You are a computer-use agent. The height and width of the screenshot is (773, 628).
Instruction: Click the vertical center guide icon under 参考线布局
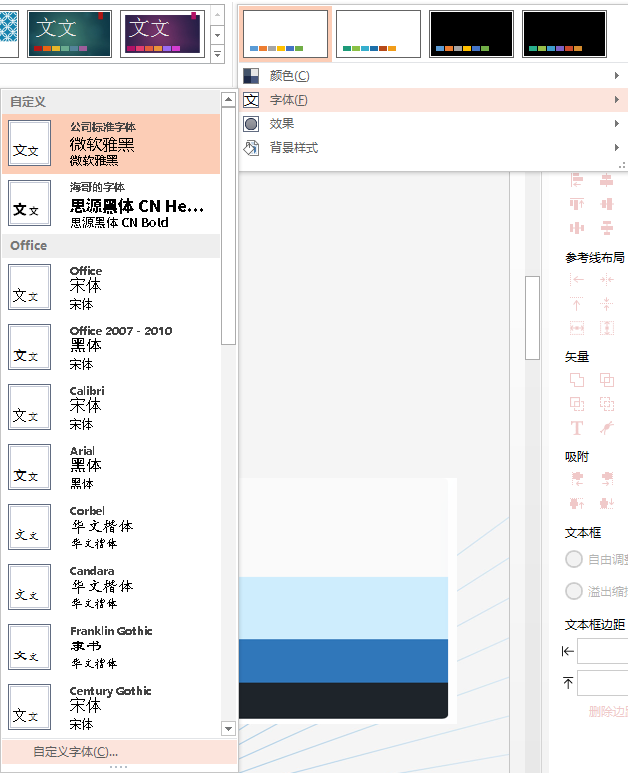click(x=607, y=304)
